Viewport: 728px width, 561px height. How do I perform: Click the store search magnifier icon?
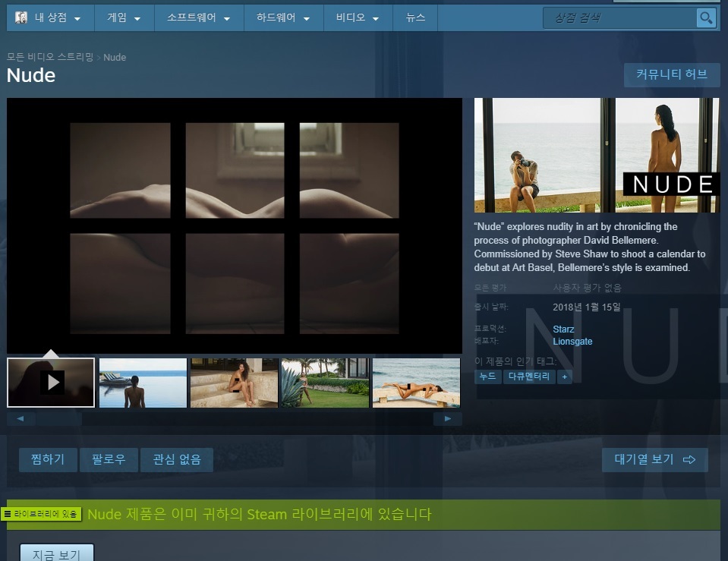click(706, 18)
